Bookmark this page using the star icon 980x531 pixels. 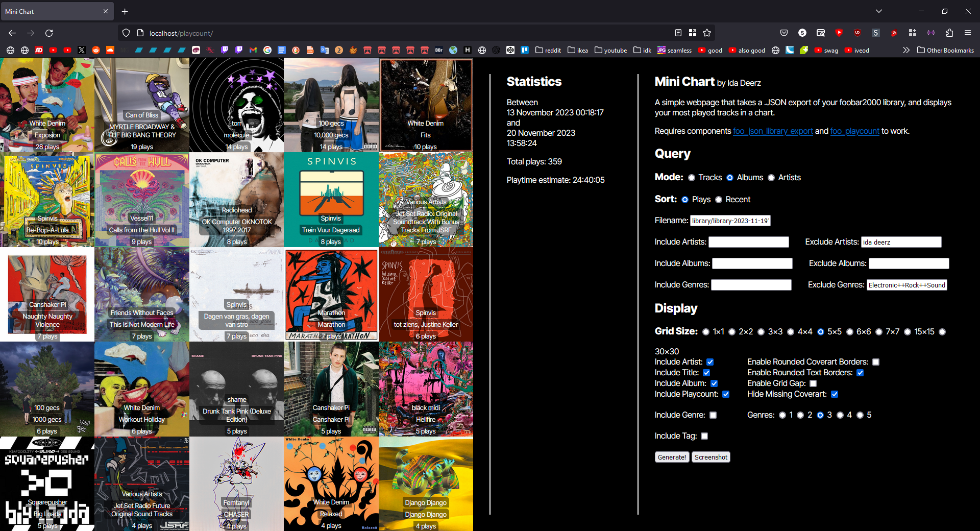[707, 33]
